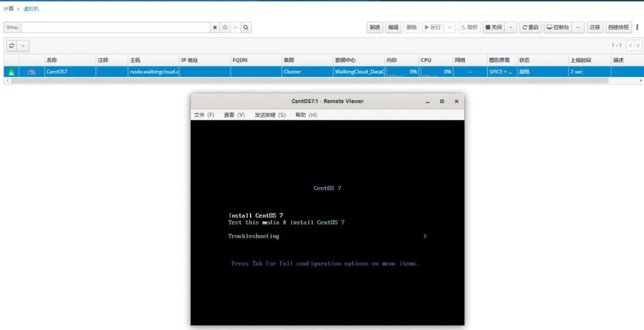
Task: Click the 删除 button
Action: 411,27
